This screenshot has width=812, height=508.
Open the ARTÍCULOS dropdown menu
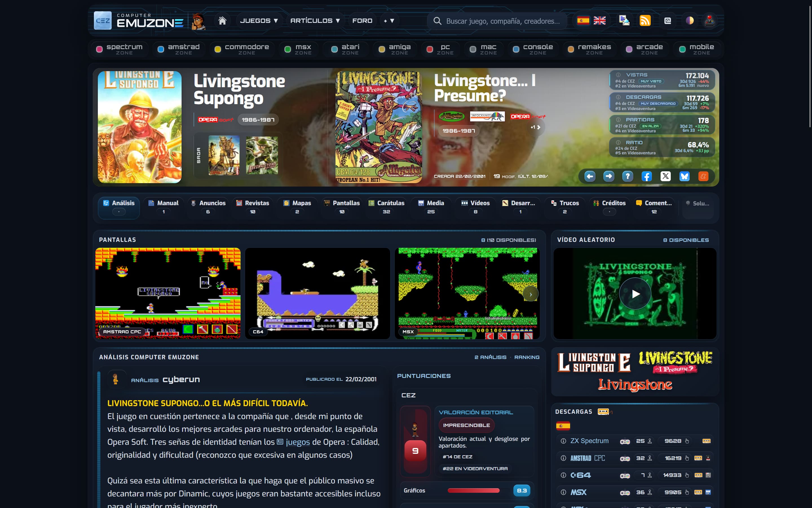pos(315,21)
